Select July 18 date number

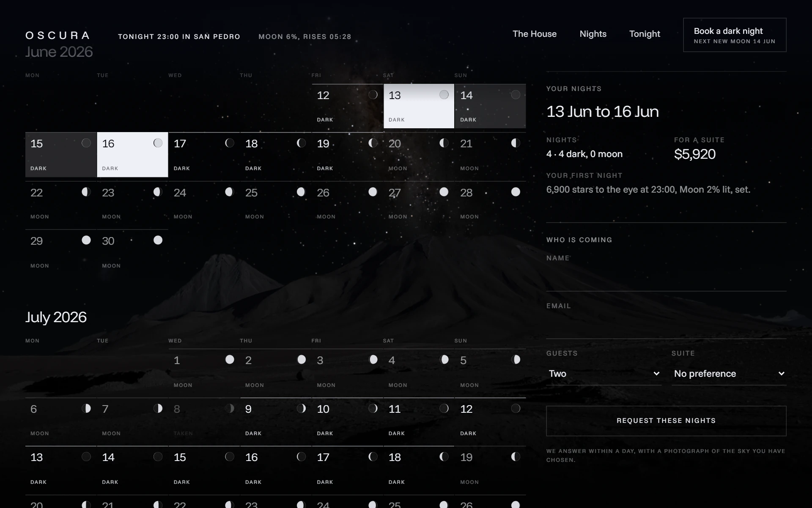[x=395, y=458]
